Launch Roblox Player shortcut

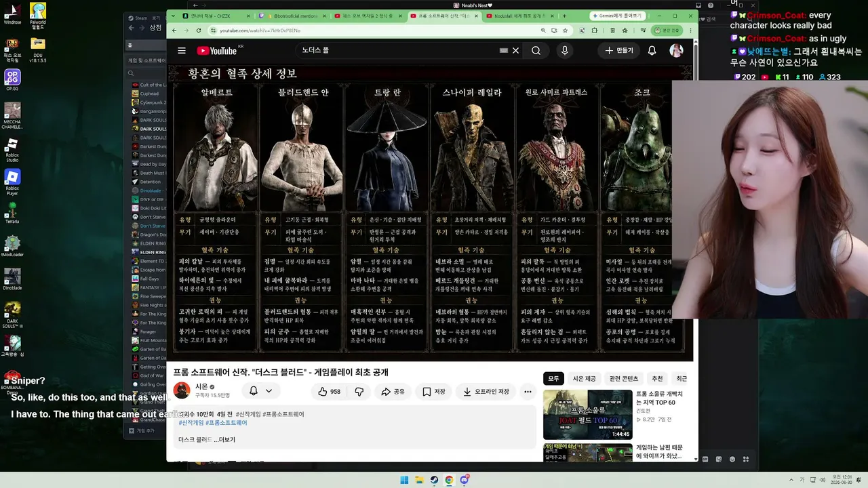(x=12, y=182)
